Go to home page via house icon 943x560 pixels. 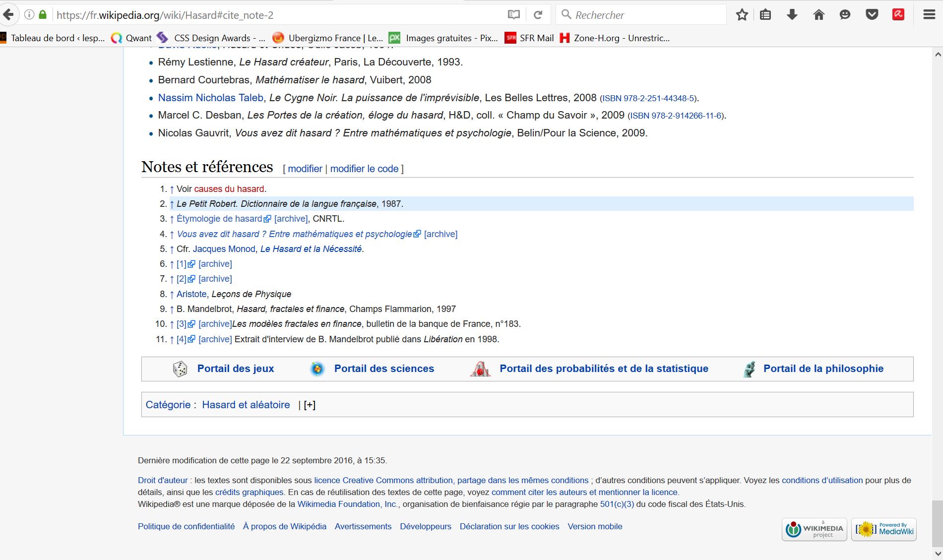point(819,15)
